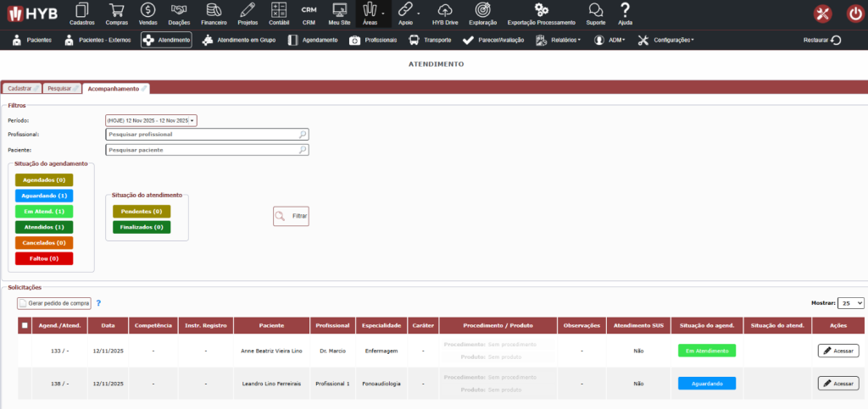Click the Filtrar button
The height and width of the screenshot is (409, 868).
291,217
